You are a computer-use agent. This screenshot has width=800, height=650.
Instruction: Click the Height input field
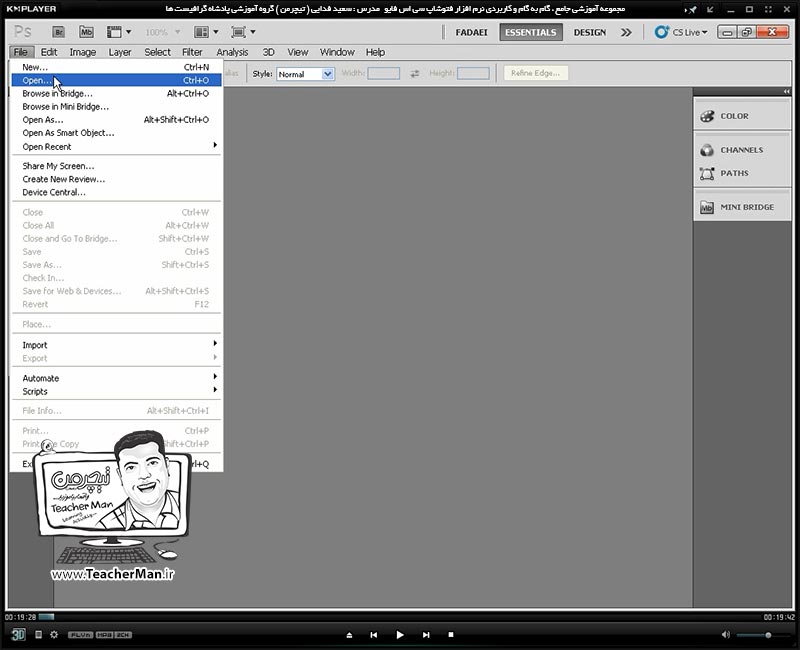(x=473, y=73)
